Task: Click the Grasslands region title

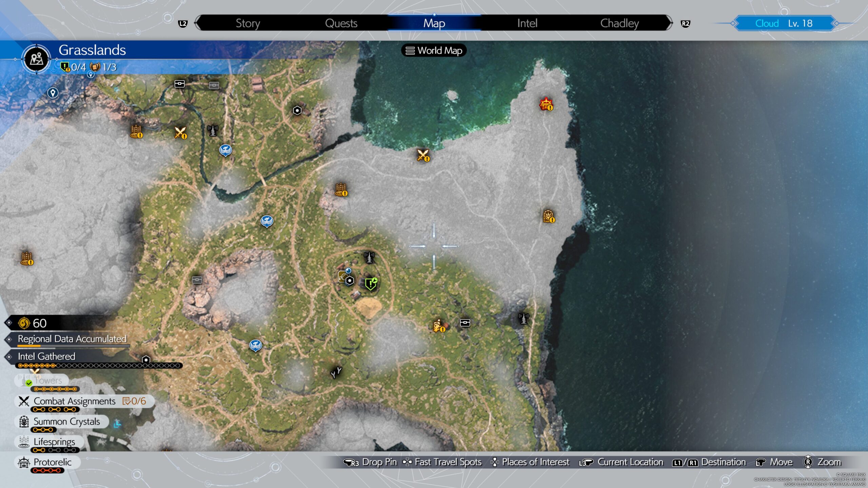Action: pos(92,50)
